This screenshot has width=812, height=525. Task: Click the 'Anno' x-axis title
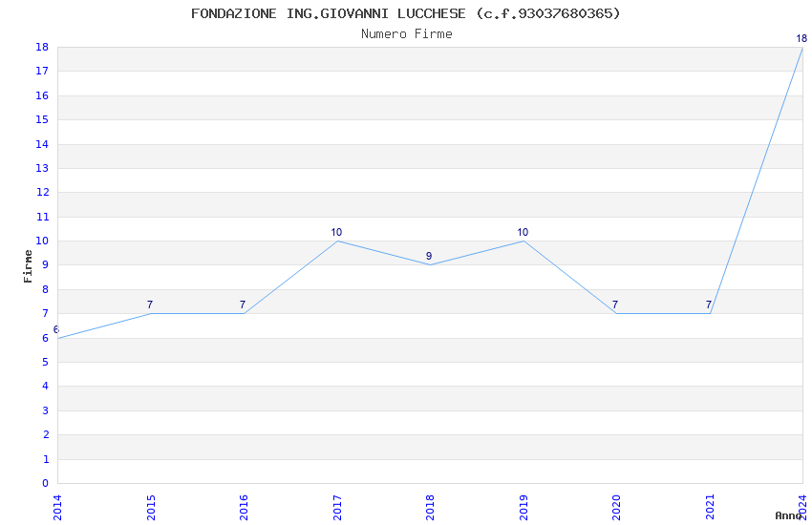(788, 515)
